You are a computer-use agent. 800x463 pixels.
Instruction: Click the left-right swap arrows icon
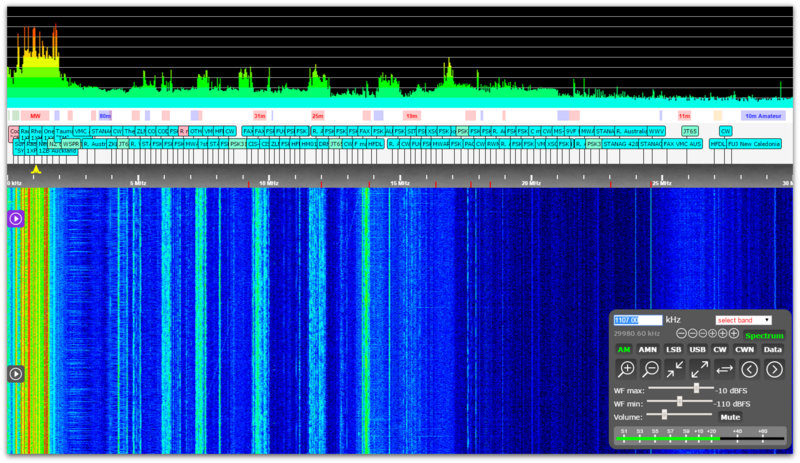click(725, 369)
